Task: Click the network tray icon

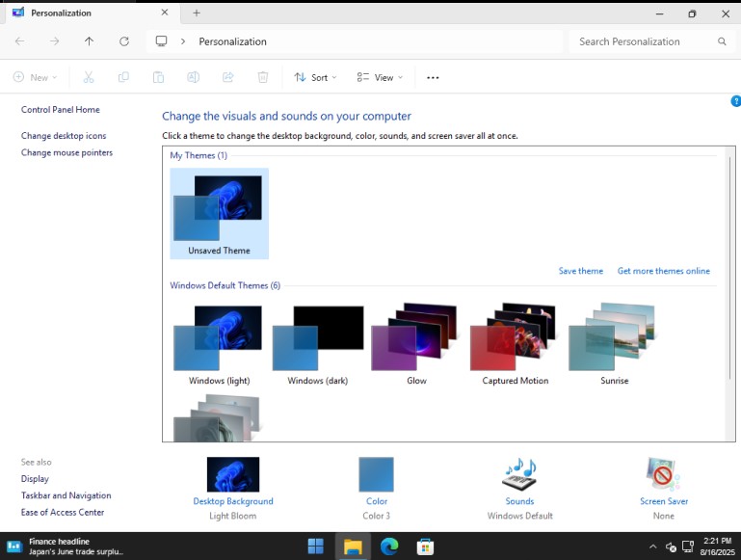Action: 688,547
